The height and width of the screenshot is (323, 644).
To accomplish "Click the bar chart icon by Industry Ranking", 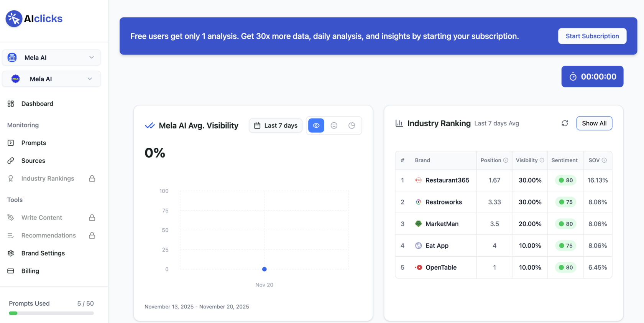I will (x=399, y=123).
